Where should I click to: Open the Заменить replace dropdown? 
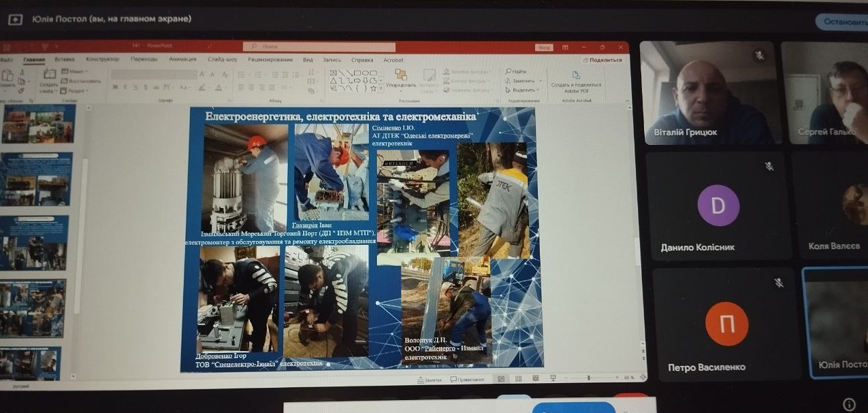(523, 80)
